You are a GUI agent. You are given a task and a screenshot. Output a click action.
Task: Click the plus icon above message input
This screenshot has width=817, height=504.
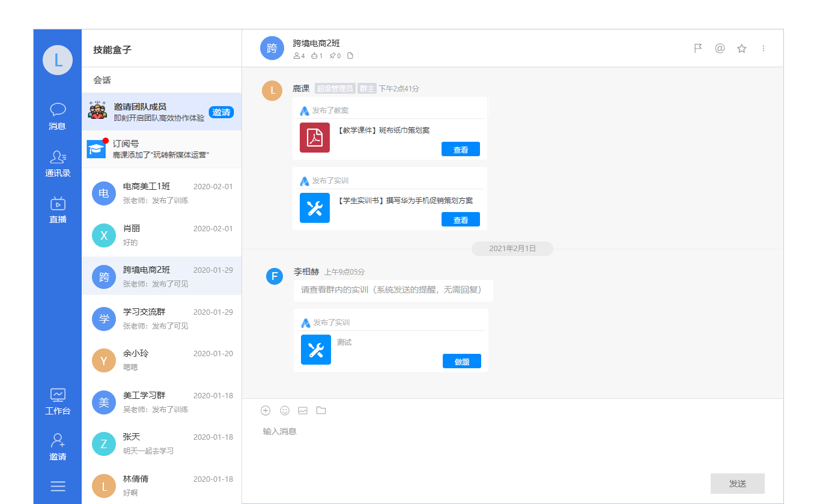266,410
